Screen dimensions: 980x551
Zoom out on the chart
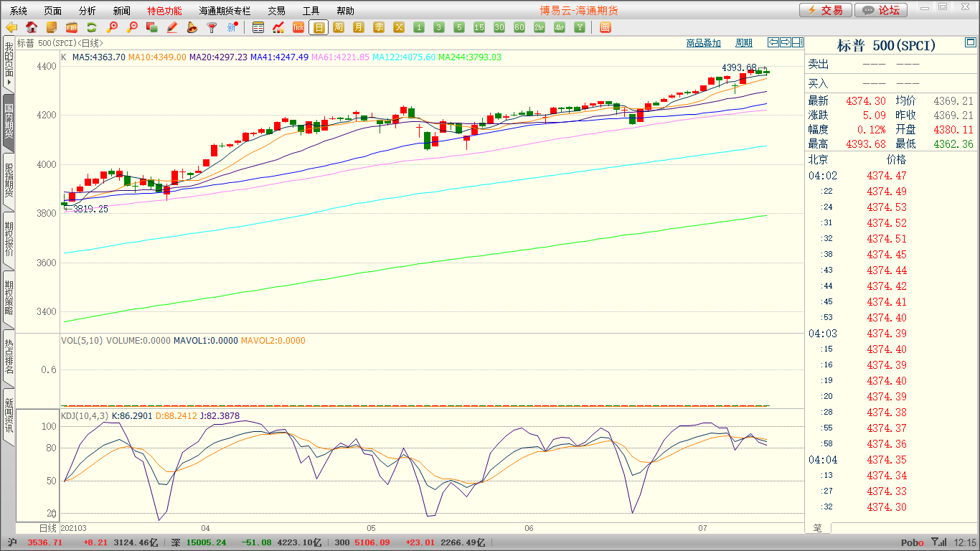[132, 27]
